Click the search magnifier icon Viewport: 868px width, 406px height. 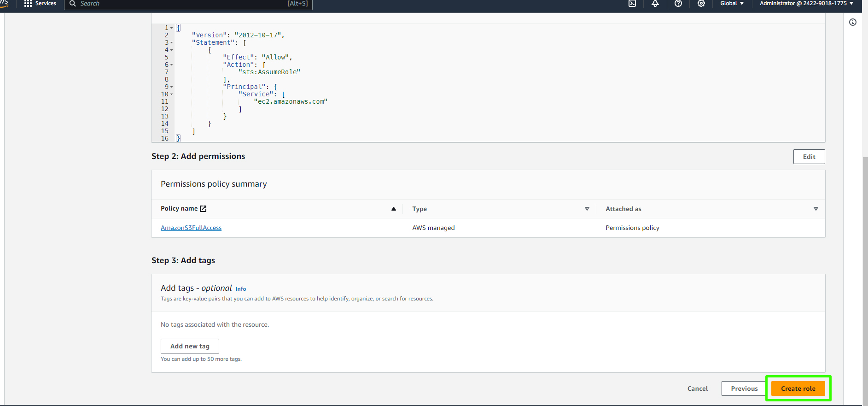73,4
